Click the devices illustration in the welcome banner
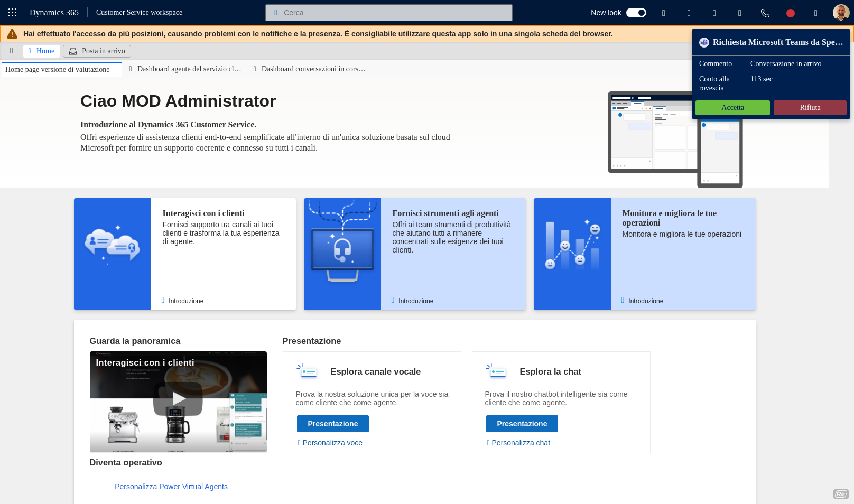This screenshot has height=504, width=854. tap(675, 139)
